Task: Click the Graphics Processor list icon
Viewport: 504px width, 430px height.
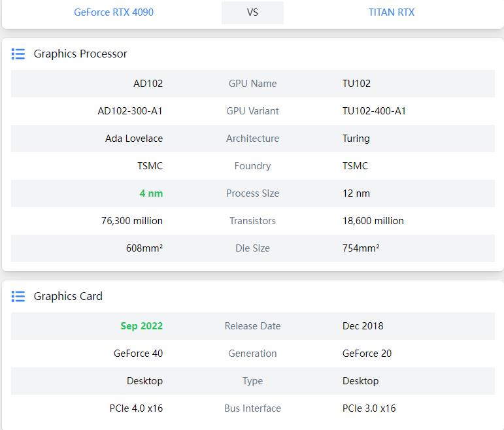Action: [18, 54]
